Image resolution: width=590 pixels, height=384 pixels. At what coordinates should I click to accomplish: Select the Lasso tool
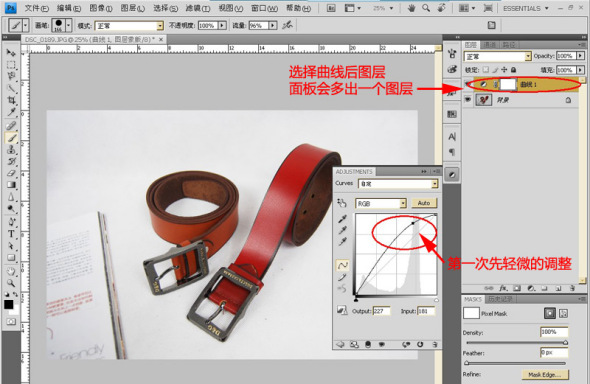point(11,76)
